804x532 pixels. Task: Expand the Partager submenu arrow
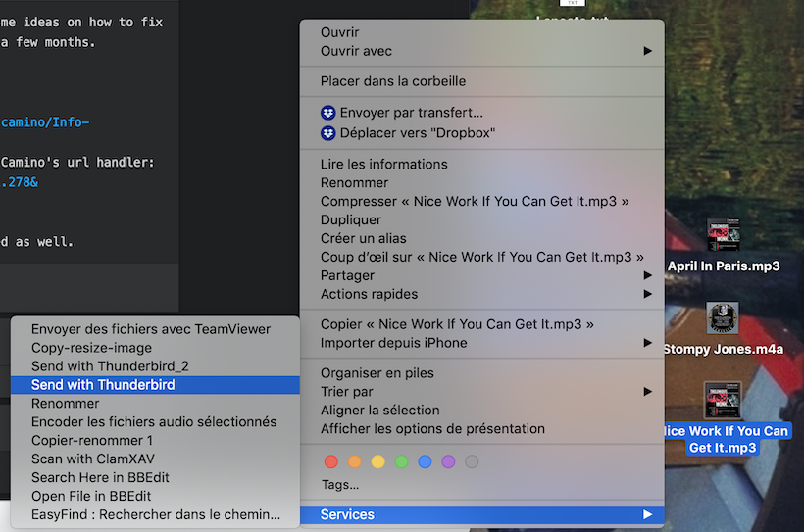[x=647, y=275]
